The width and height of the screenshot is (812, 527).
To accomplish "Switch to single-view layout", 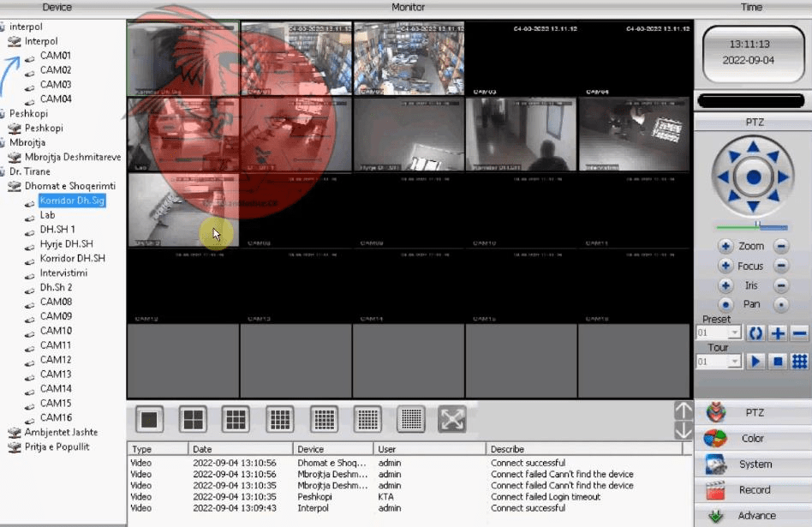I will 151,419.
